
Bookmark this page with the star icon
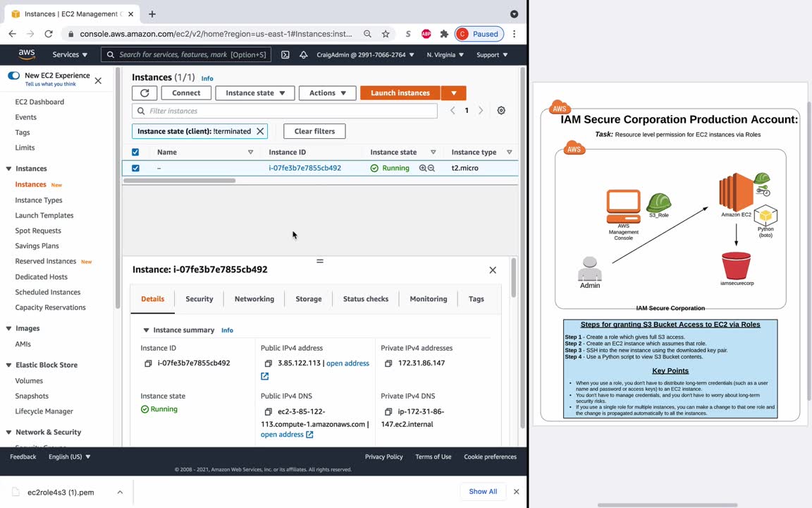point(386,34)
